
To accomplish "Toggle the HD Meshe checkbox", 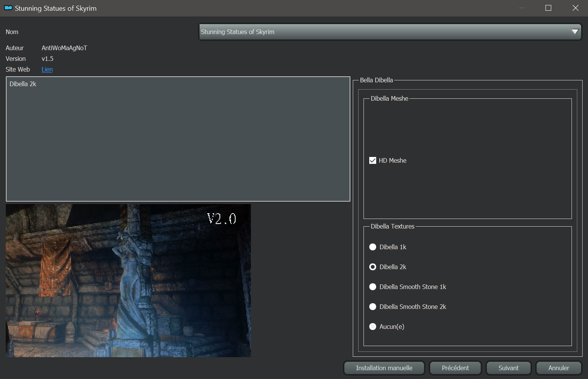I will coord(373,160).
